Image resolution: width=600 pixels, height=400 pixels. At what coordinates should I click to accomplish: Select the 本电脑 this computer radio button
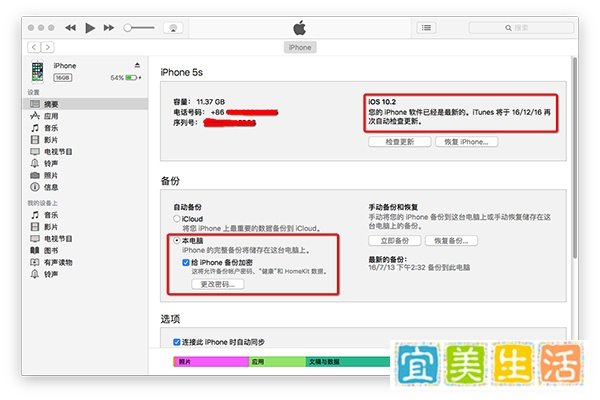[176, 240]
